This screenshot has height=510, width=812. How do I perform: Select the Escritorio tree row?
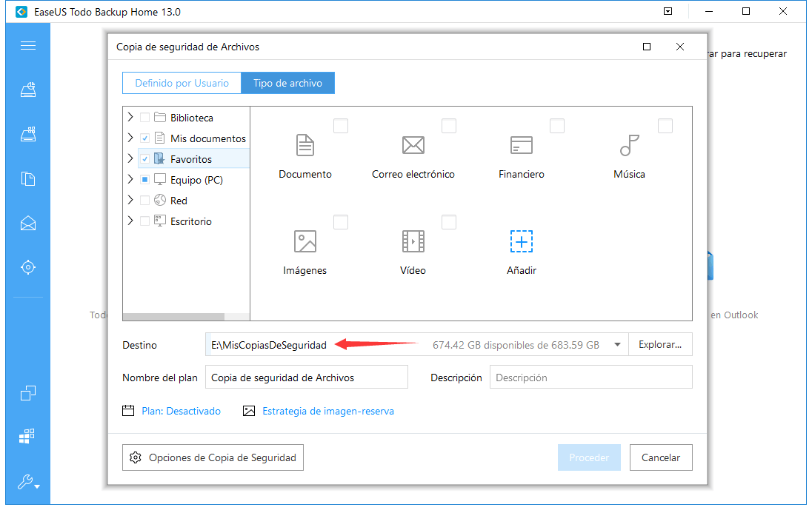pyautogui.click(x=193, y=221)
